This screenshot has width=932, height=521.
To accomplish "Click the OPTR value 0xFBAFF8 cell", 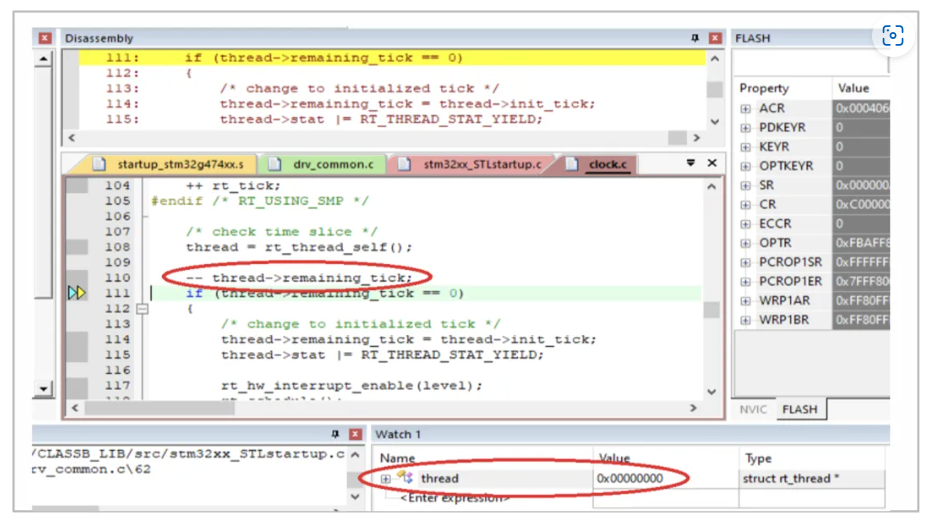I will [x=862, y=243].
